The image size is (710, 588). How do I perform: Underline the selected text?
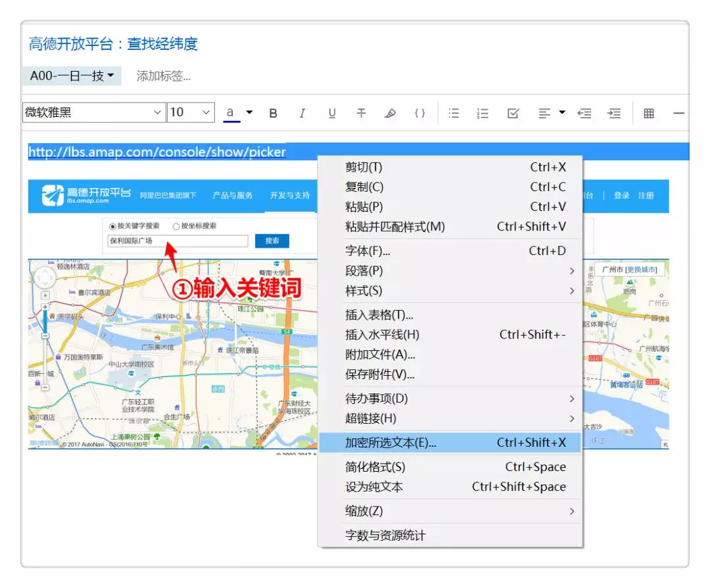click(332, 113)
